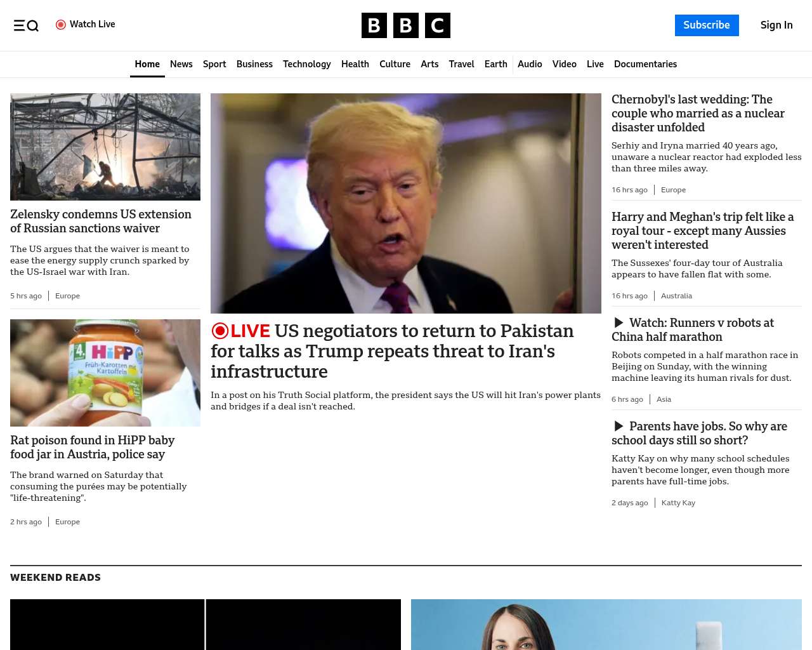This screenshot has height=650, width=812.
Task: Click the Asia tag
Action: point(664,399)
